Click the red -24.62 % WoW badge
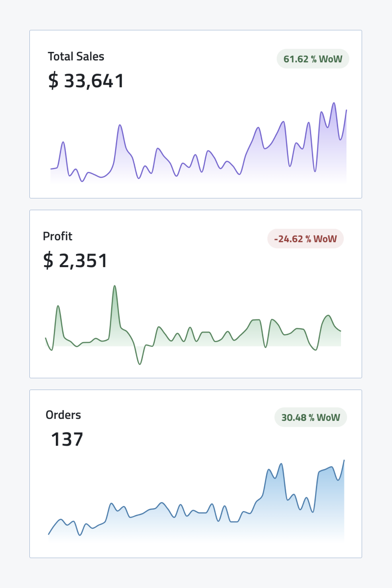 pyautogui.click(x=305, y=239)
